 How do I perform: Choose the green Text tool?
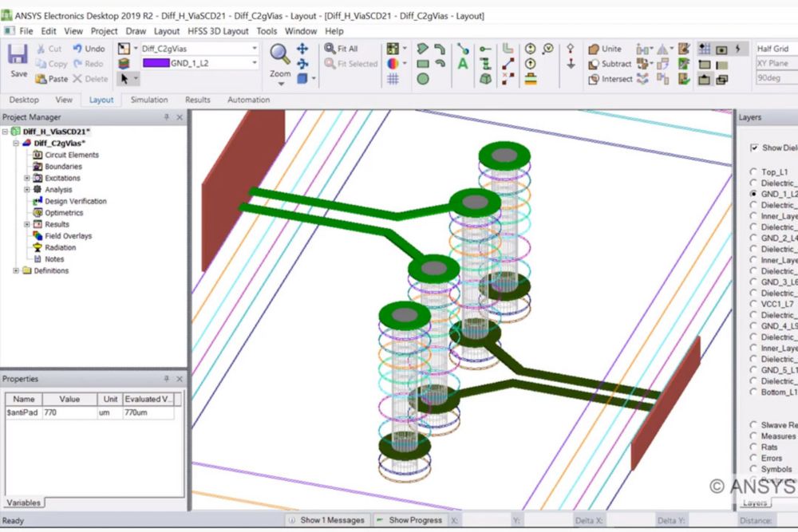point(462,64)
